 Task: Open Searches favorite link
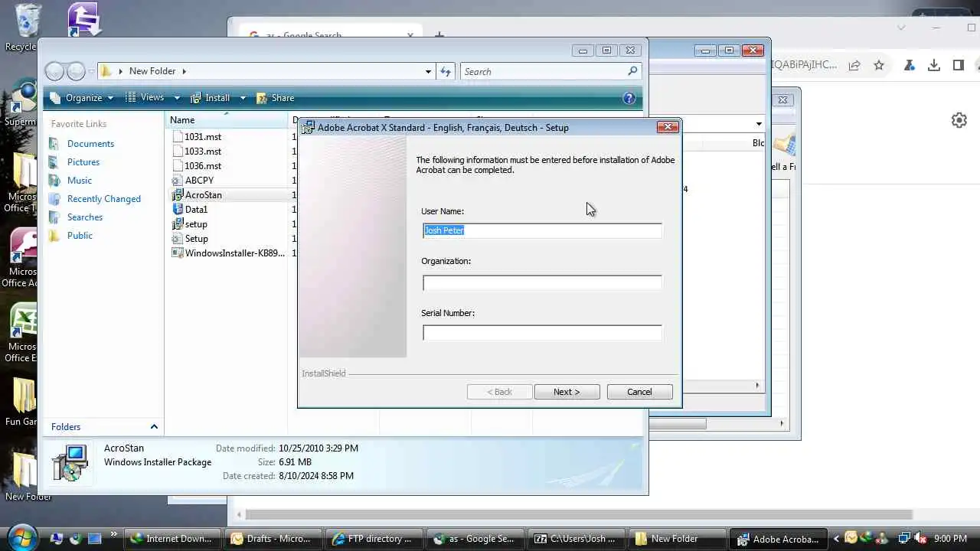coord(85,217)
